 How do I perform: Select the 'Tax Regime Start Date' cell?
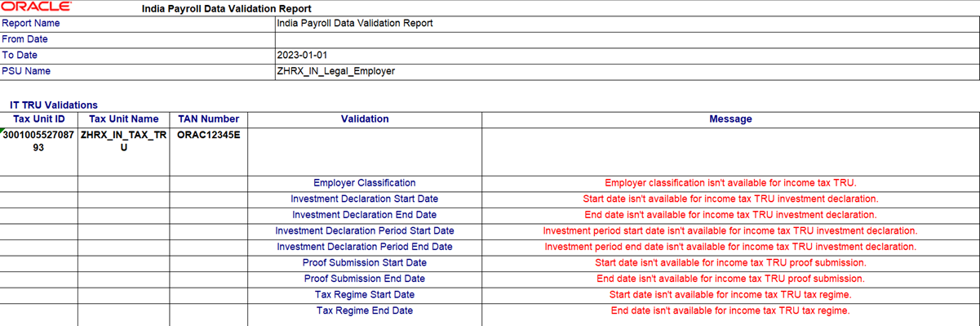365,294
